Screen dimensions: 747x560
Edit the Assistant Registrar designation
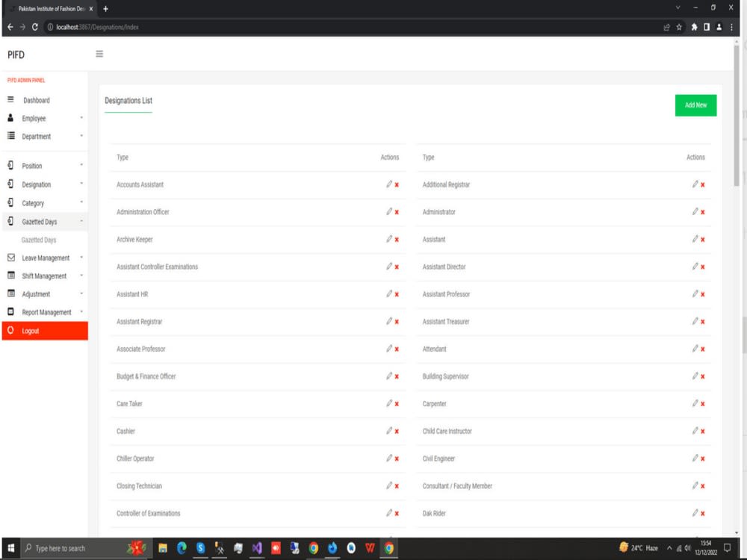389,321
